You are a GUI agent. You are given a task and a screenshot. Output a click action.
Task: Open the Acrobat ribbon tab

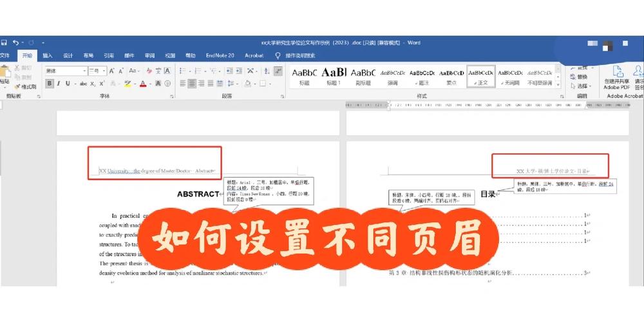pyautogui.click(x=254, y=55)
